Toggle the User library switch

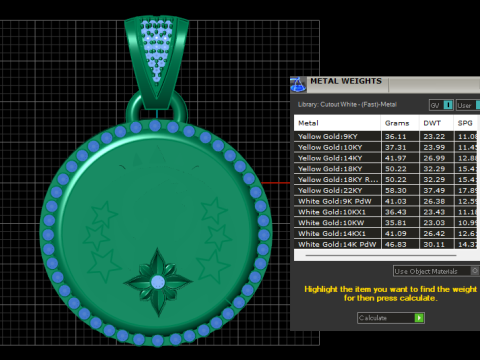pos(468,105)
